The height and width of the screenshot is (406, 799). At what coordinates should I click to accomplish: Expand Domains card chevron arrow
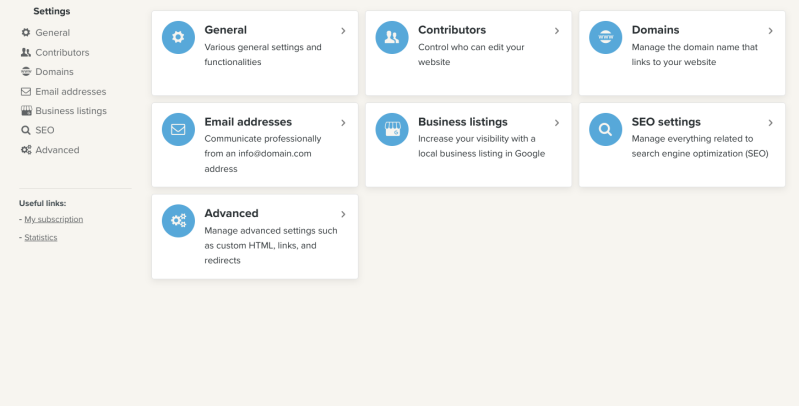click(x=770, y=31)
